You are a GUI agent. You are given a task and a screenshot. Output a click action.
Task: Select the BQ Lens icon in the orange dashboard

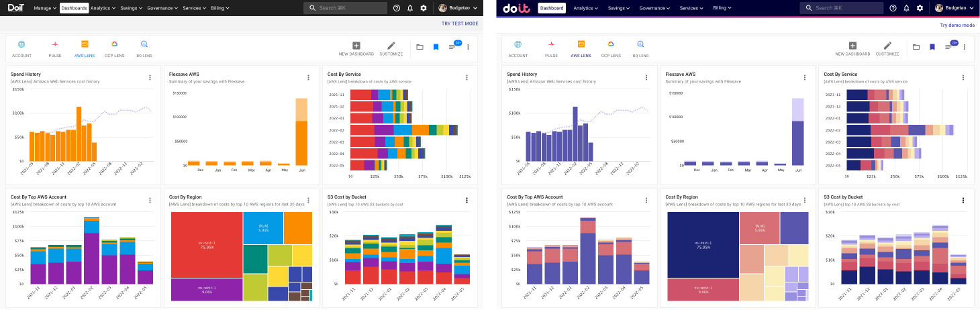(144, 44)
